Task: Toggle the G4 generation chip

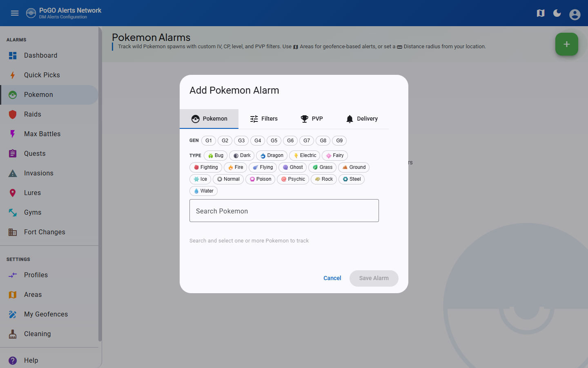Action: (258, 141)
